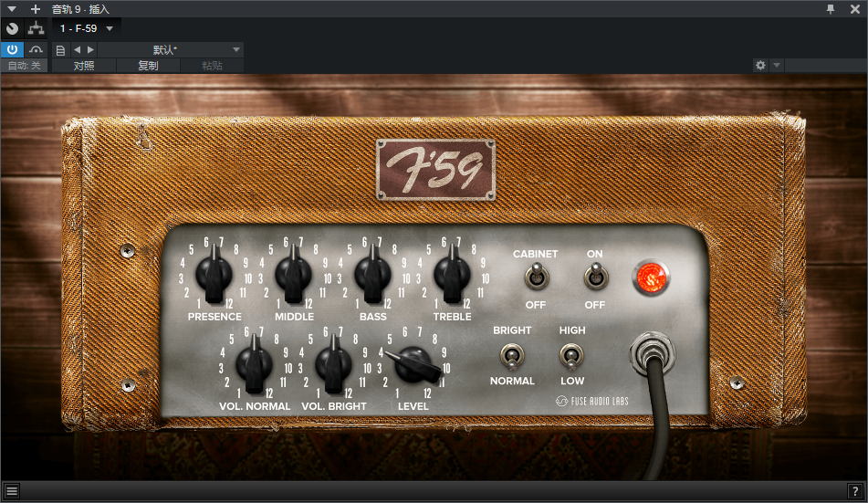Click the VOL. BRIGHT knob

[333, 364]
